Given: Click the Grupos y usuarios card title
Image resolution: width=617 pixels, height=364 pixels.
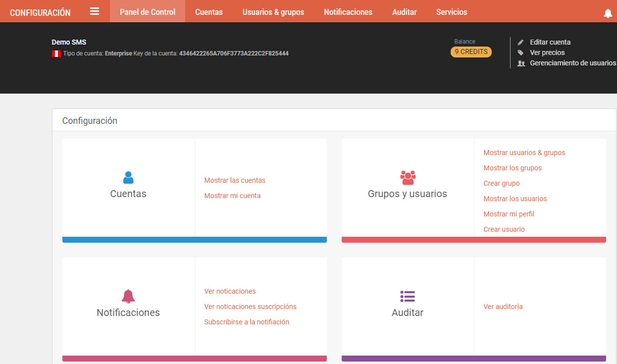Looking at the screenshot, I should click(408, 194).
